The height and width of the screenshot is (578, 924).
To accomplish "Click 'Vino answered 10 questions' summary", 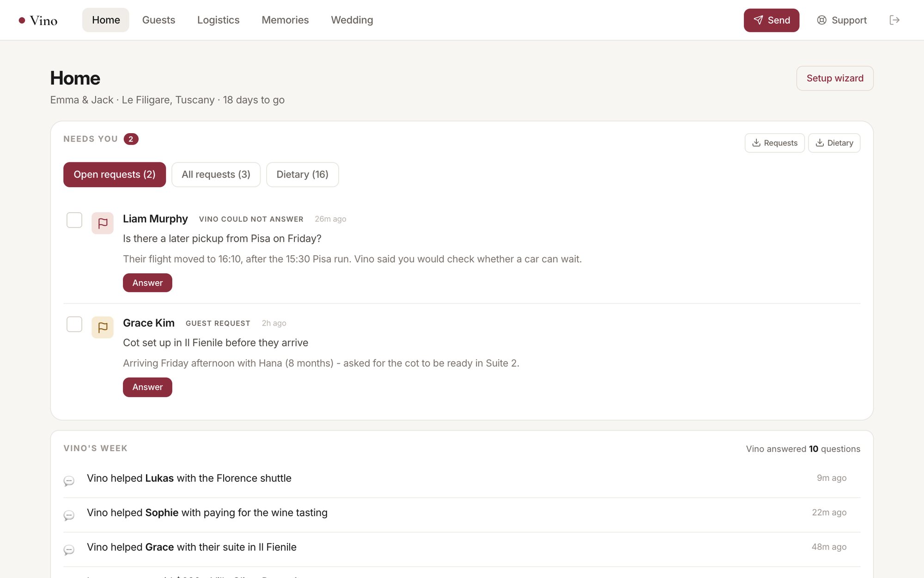I will tap(803, 449).
